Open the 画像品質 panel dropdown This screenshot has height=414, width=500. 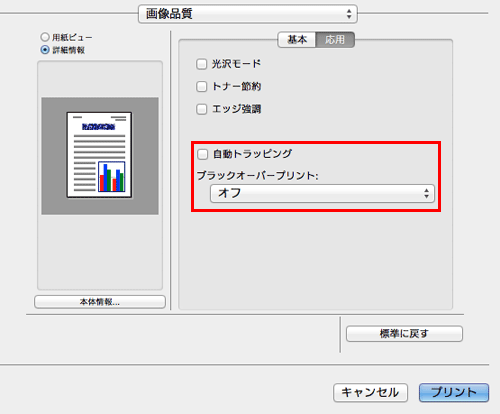coord(248,14)
